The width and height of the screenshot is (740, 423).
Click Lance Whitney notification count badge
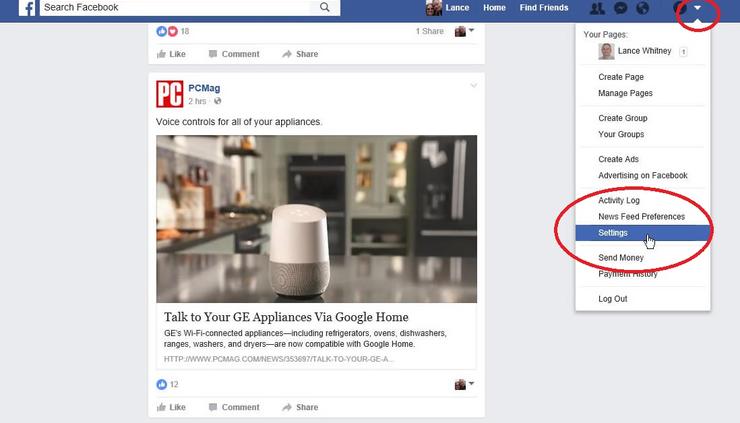coord(683,52)
